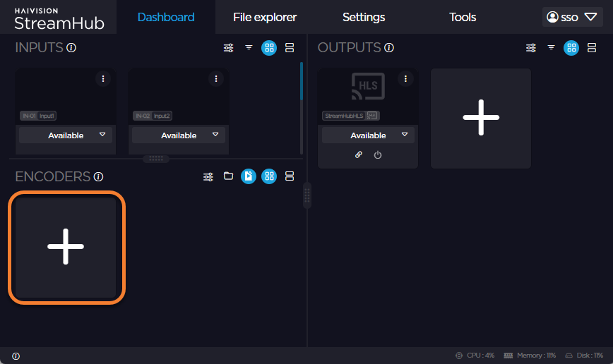Toggle the encoder file view button

(x=249, y=176)
